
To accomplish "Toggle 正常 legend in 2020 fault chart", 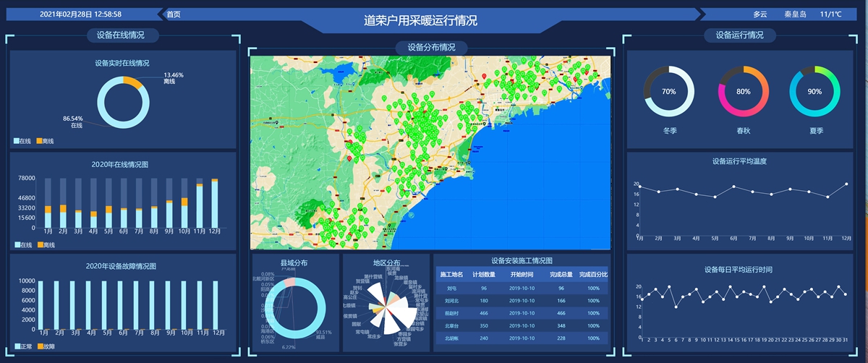I will (22, 347).
